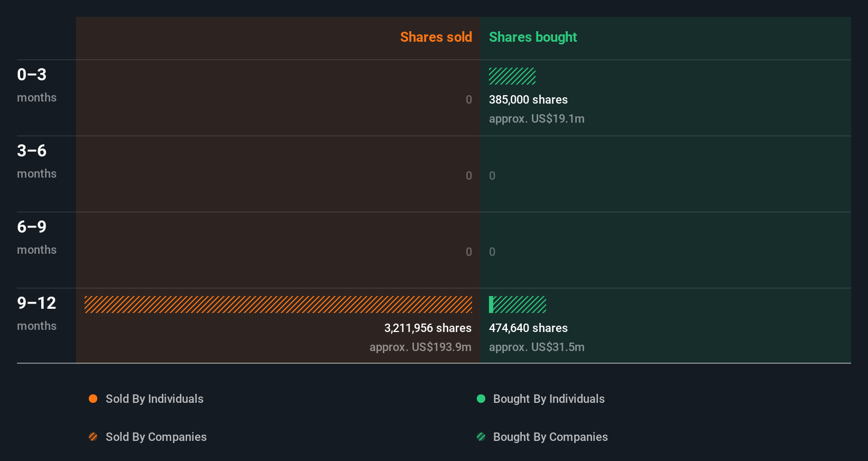Image resolution: width=868 pixels, height=461 pixels.
Task: Select the approx. US$193.9m amount
Action: coord(420,347)
